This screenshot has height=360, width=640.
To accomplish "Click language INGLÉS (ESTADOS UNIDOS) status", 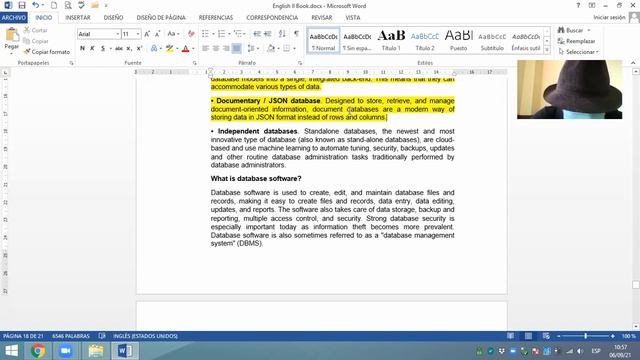I will coord(145,336).
